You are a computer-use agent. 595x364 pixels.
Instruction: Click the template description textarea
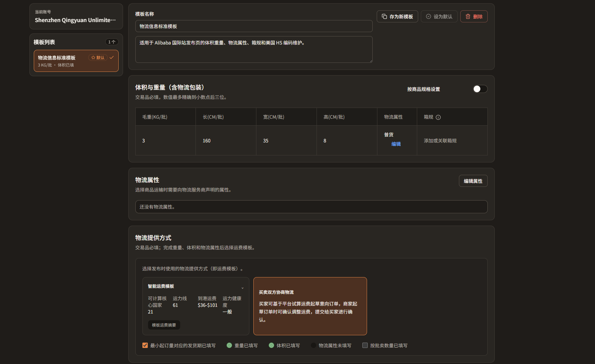point(254,49)
